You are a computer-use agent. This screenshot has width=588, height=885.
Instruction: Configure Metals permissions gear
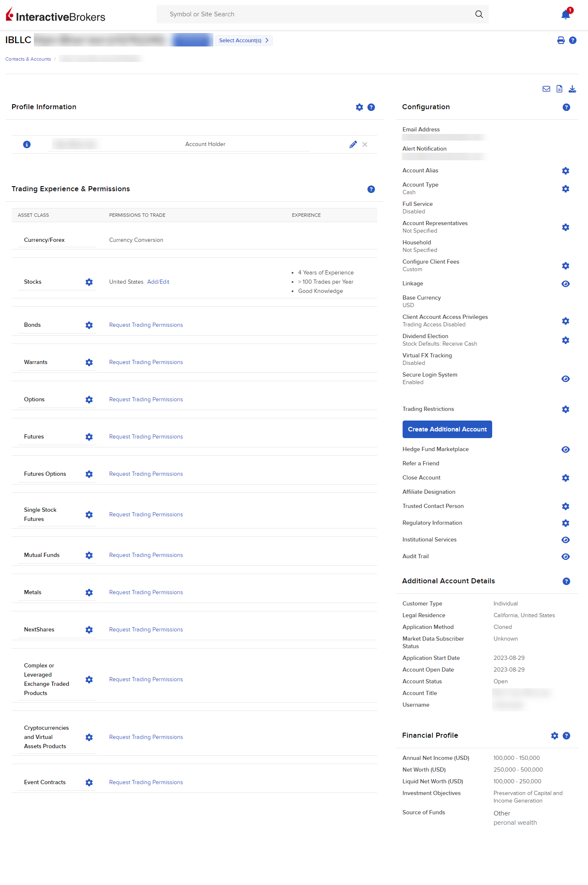pyautogui.click(x=89, y=593)
